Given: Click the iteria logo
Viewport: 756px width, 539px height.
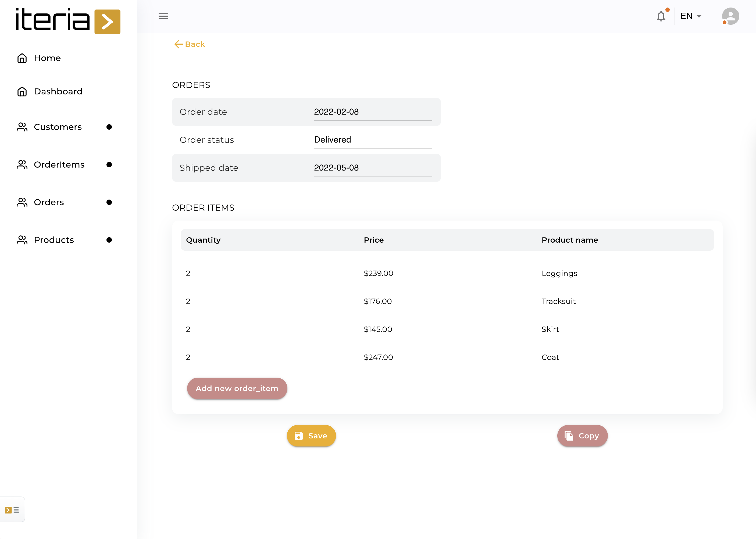Looking at the screenshot, I should coord(68,21).
